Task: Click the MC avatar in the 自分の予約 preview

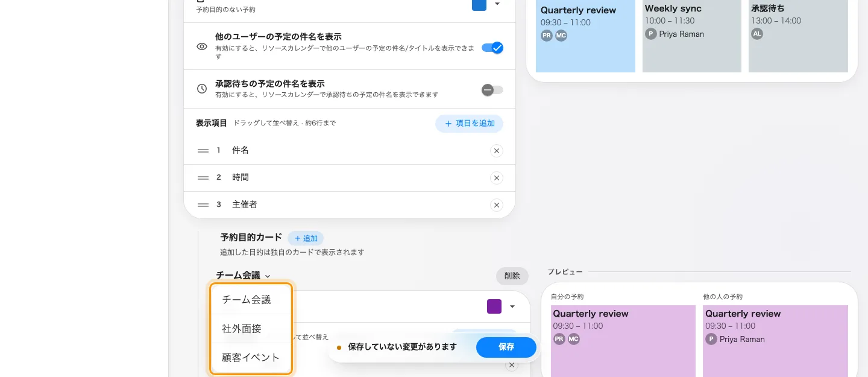Action: 573,339
